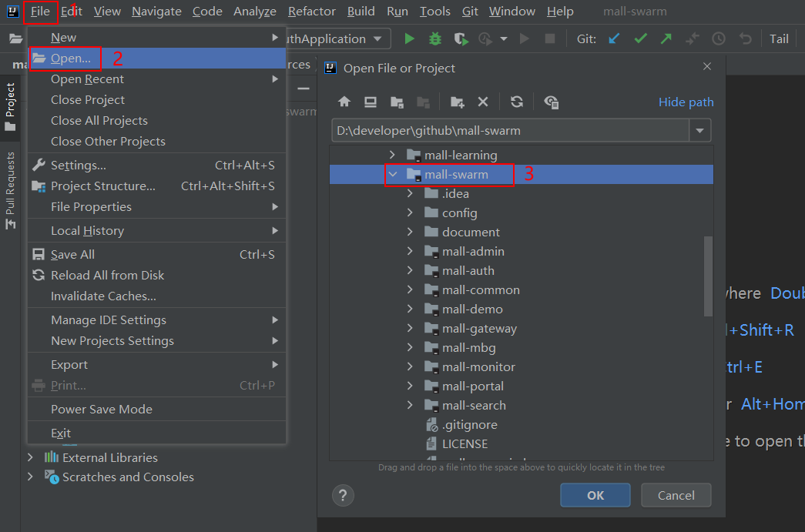805x532 pixels.
Task: Click Git Commit green checkmark
Action: 640,39
